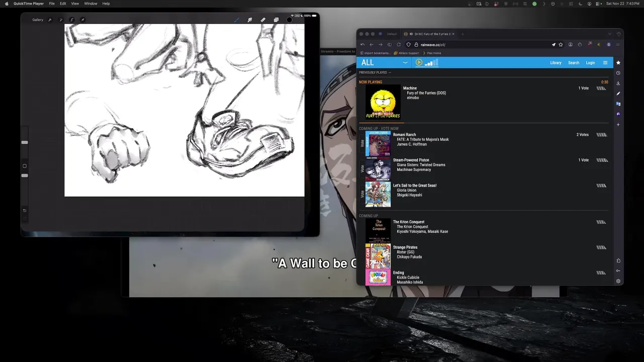
Task: Select the Procreate Selection S tool
Action: click(72, 20)
